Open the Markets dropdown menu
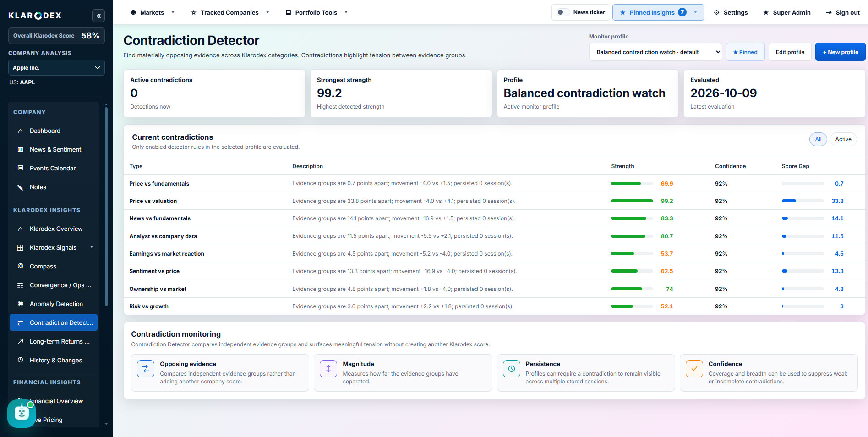 coord(152,13)
